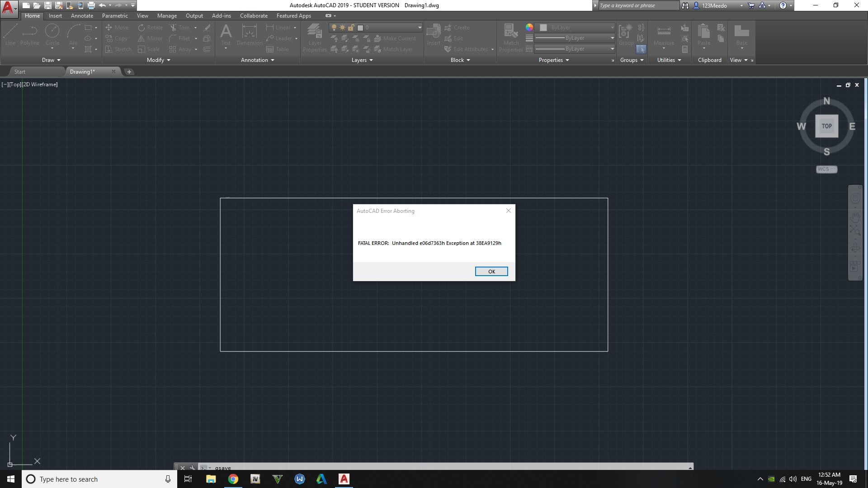868x488 pixels.
Task: Toggle the layer visibility lightbulb
Action: (x=334, y=27)
